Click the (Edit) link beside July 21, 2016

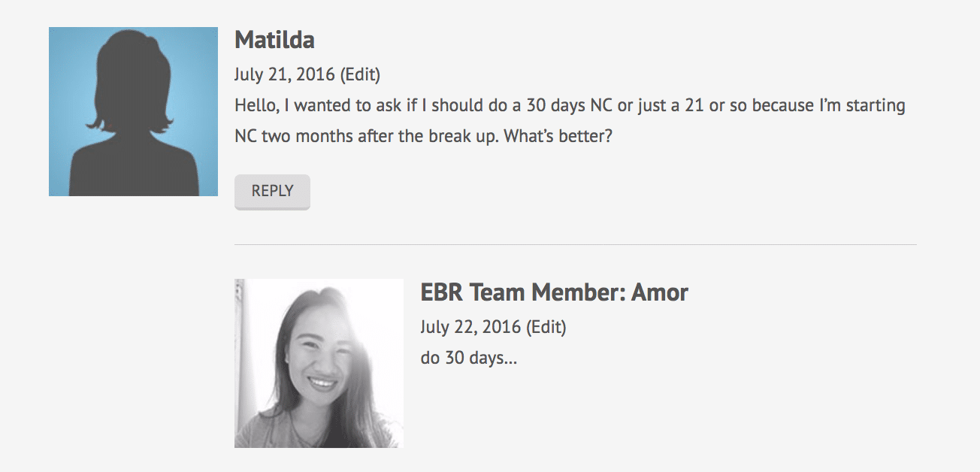360,75
